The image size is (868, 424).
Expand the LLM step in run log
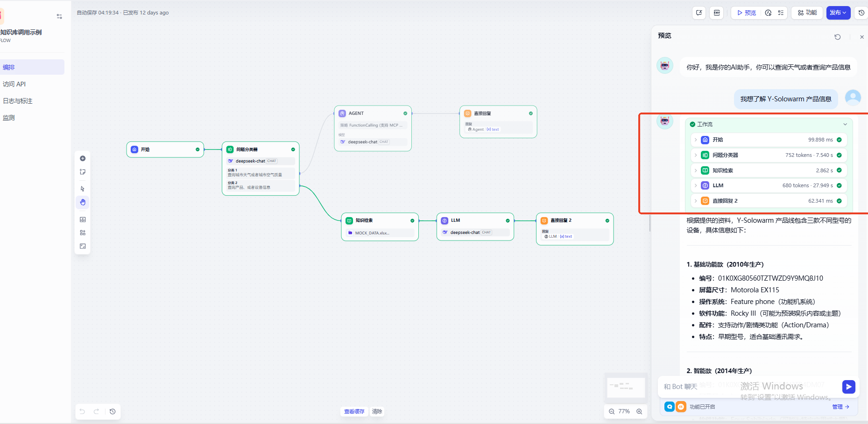pyautogui.click(x=696, y=185)
